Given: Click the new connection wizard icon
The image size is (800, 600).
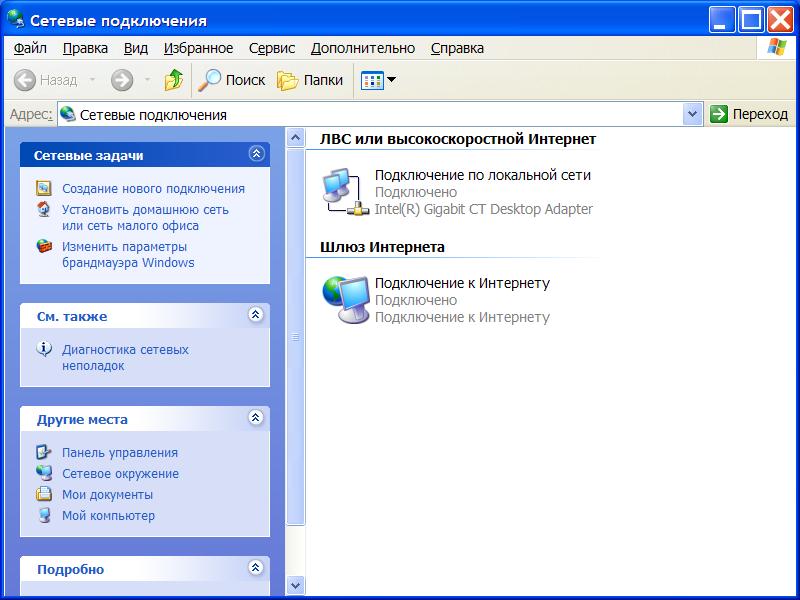Looking at the screenshot, I should [x=44, y=188].
